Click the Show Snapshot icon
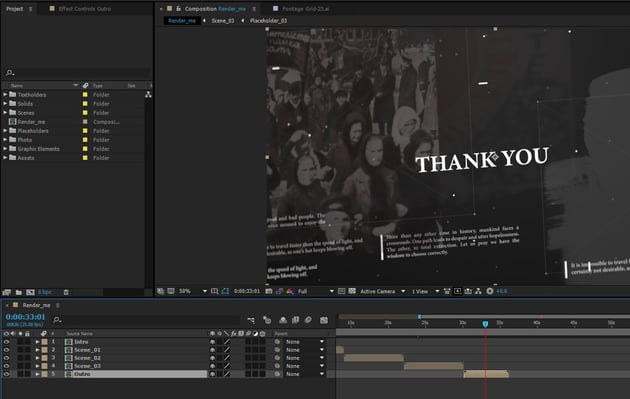 (279, 291)
